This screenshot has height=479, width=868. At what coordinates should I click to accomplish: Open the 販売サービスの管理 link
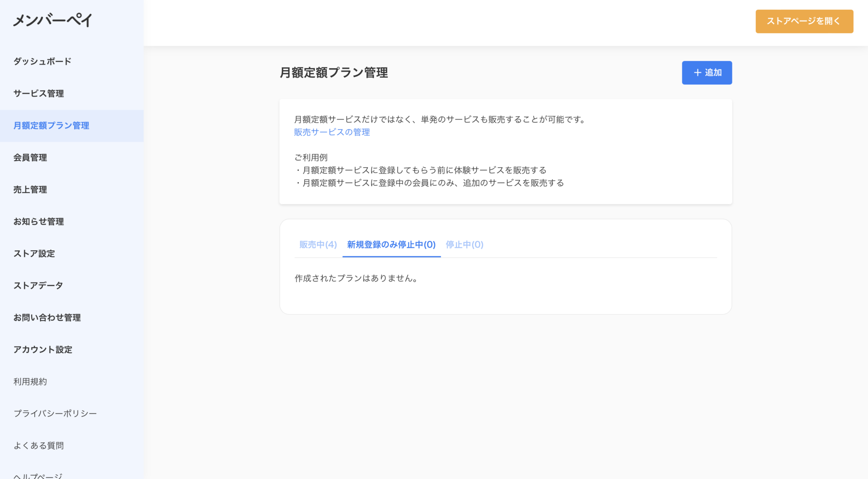pyautogui.click(x=332, y=132)
